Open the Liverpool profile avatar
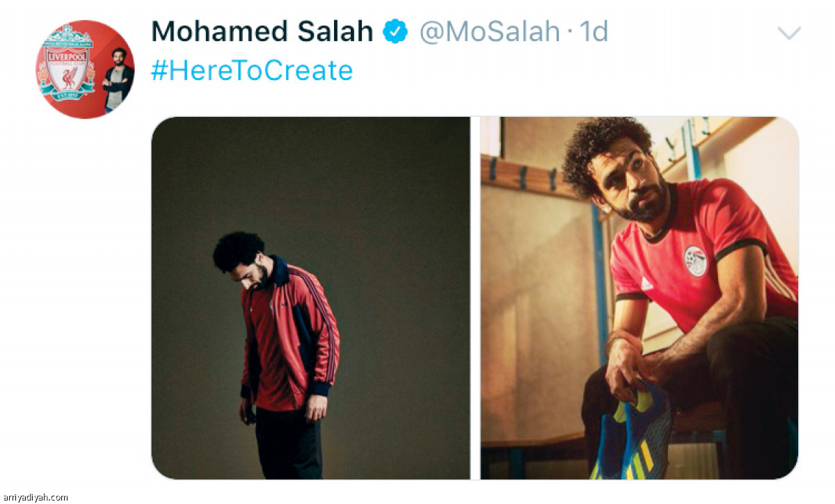This screenshot has width=835, height=504. (85, 69)
